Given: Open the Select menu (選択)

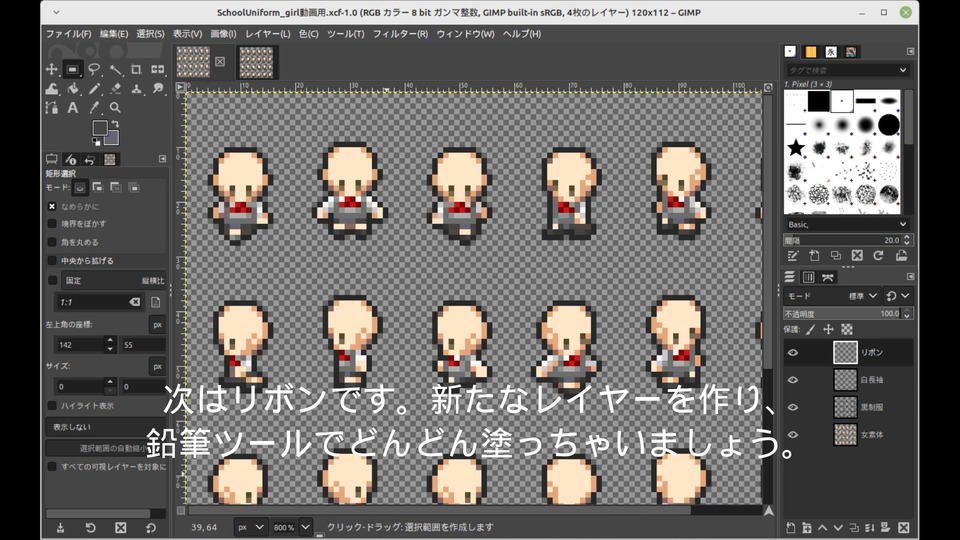Looking at the screenshot, I should point(150,34).
